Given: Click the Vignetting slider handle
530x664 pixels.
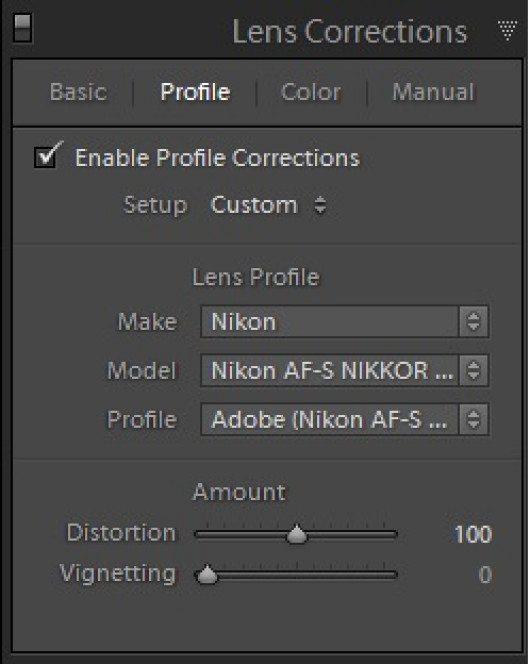Looking at the screenshot, I should coord(207,574).
